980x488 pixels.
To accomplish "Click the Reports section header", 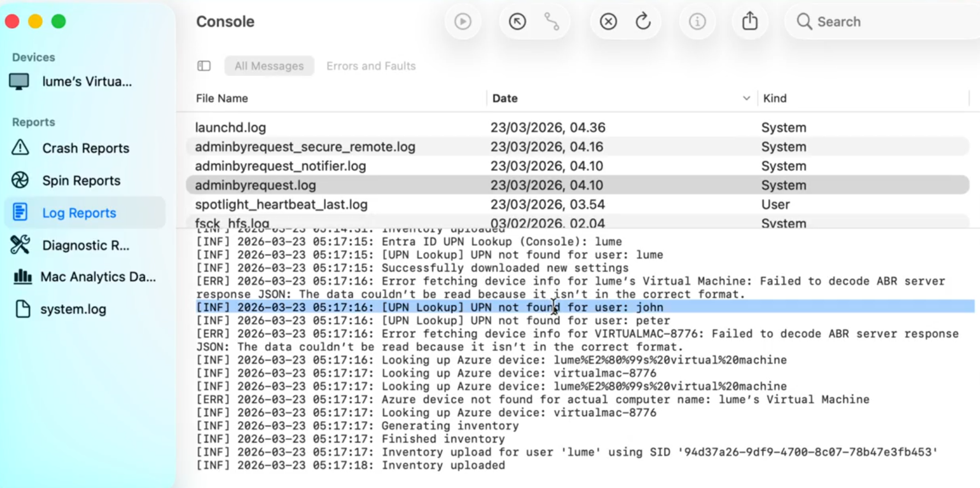I will (x=33, y=122).
